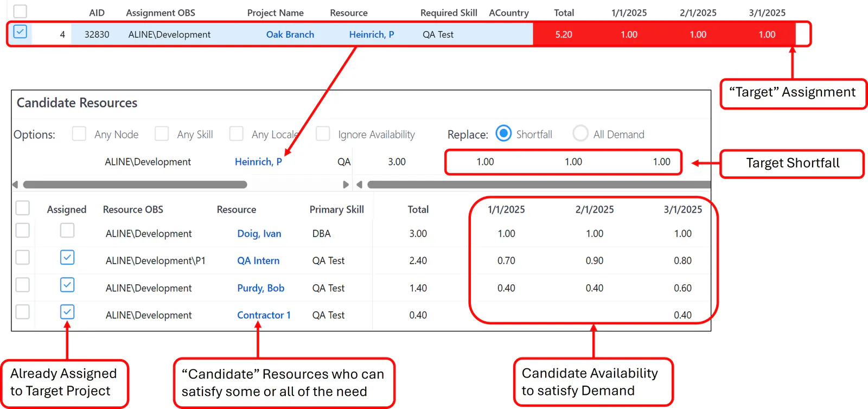Toggle Ignore Availability checkbox
The height and width of the screenshot is (409, 868).
323,133
